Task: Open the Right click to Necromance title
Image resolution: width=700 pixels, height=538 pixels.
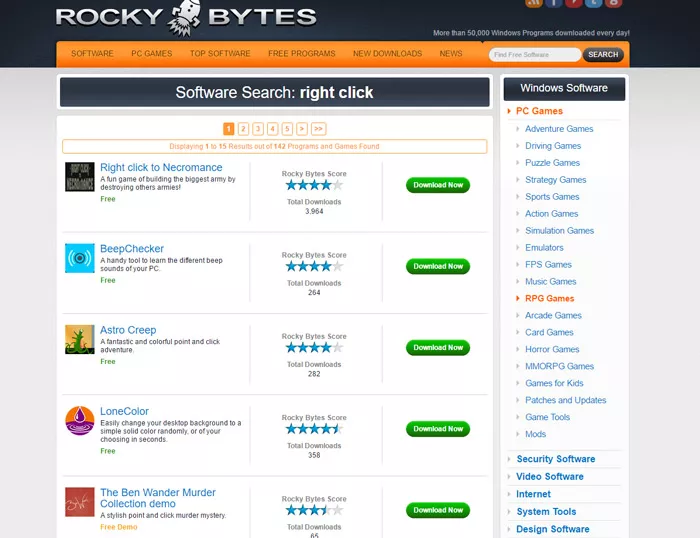Action: coord(161,167)
